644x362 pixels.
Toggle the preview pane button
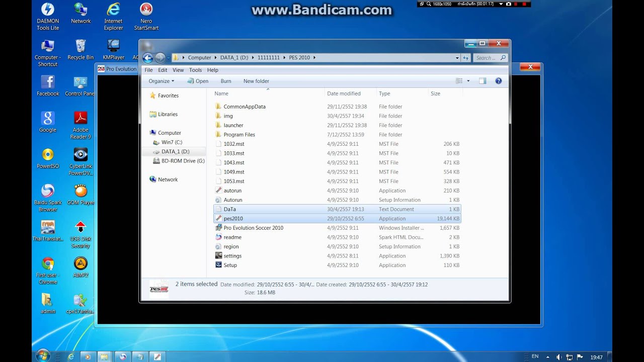pos(482,81)
